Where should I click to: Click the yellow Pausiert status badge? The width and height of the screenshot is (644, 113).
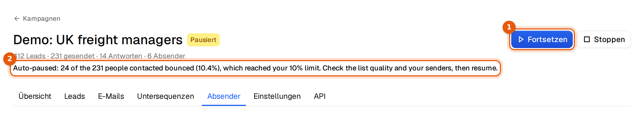pyautogui.click(x=203, y=40)
